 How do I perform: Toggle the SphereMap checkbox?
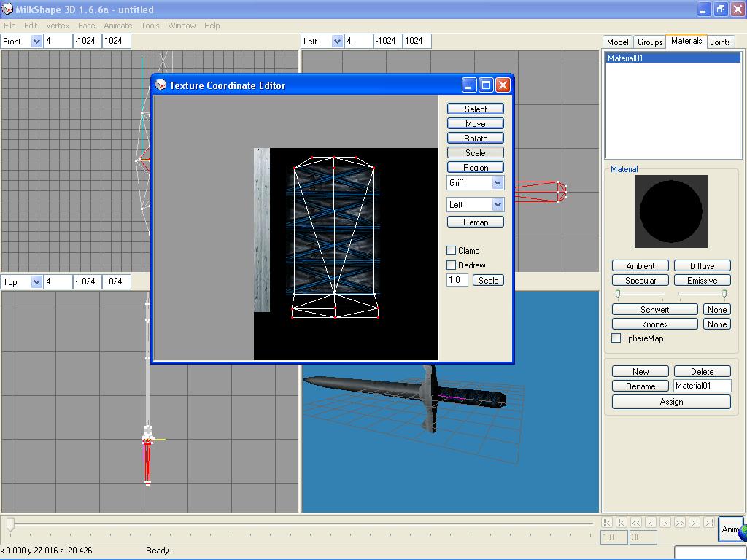616,338
